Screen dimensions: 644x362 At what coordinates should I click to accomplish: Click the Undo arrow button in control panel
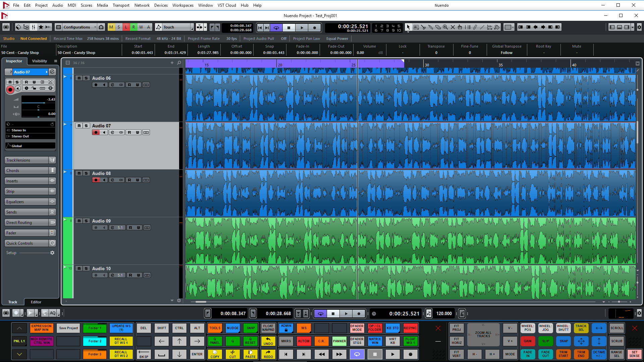pos(268,341)
